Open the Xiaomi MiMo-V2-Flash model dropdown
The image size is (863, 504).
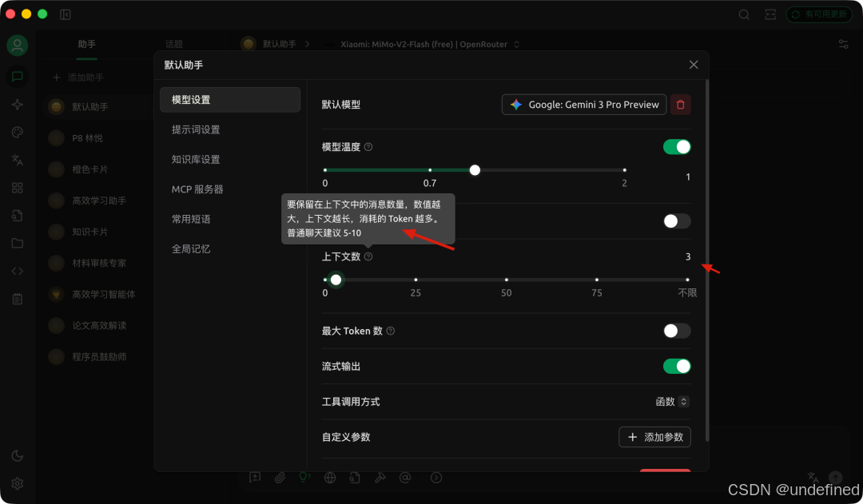click(x=423, y=44)
